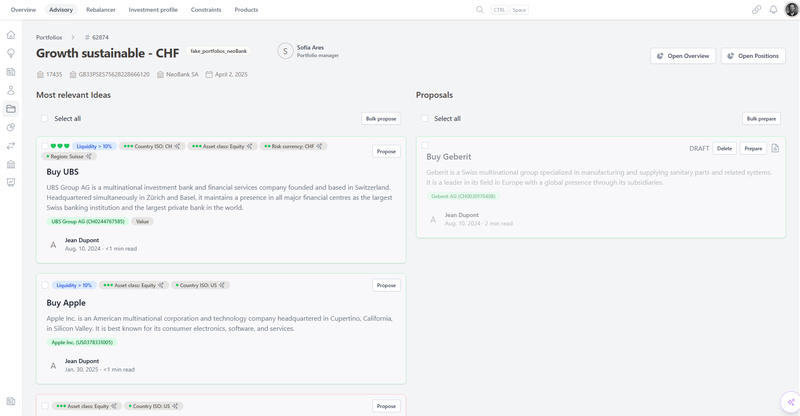This screenshot has width=800, height=416.
Task: Open the lightbulb ideas icon in sidebar
Action: click(x=11, y=54)
